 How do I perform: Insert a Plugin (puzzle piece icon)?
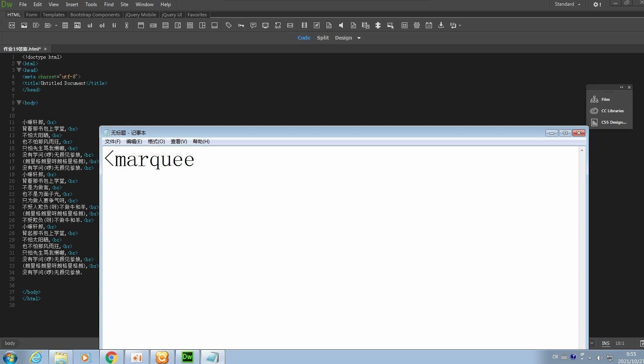378,25
